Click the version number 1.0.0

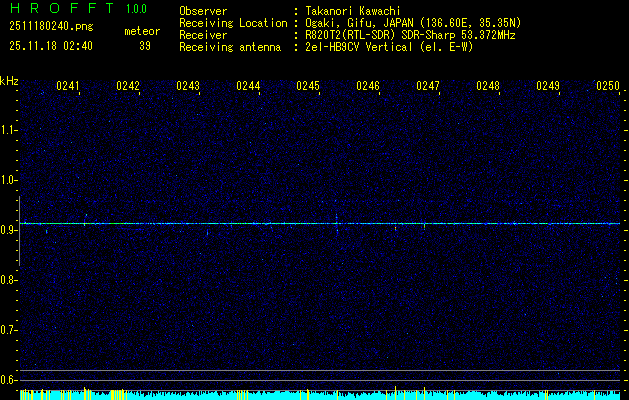[136, 9]
